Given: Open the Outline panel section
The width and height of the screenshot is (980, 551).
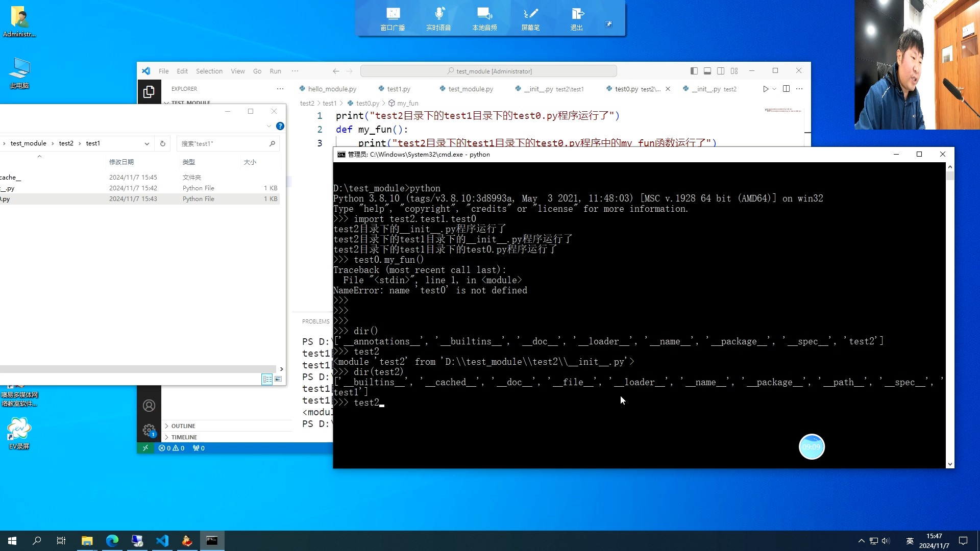Looking at the screenshot, I should [183, 425].
